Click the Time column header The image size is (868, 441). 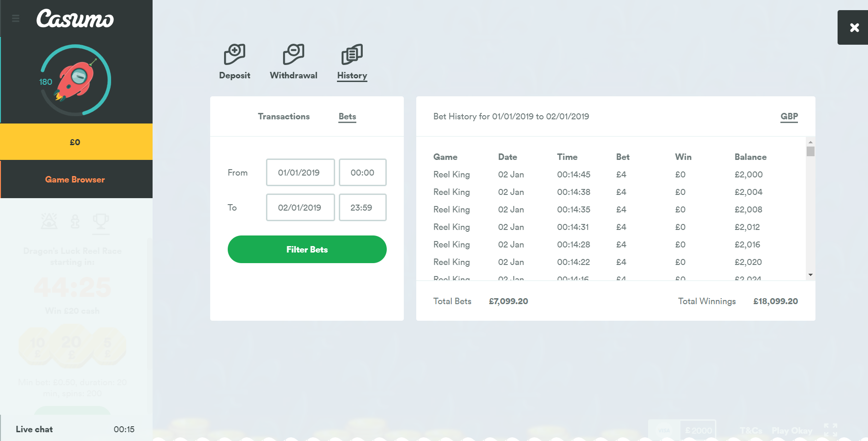(x=567, y=157)
